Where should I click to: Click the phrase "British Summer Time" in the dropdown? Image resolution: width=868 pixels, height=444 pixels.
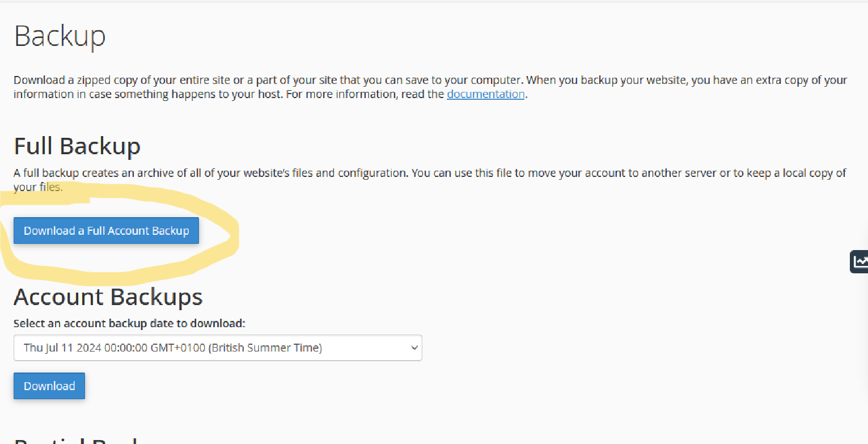pyautogui.click(x=265, y=348)
